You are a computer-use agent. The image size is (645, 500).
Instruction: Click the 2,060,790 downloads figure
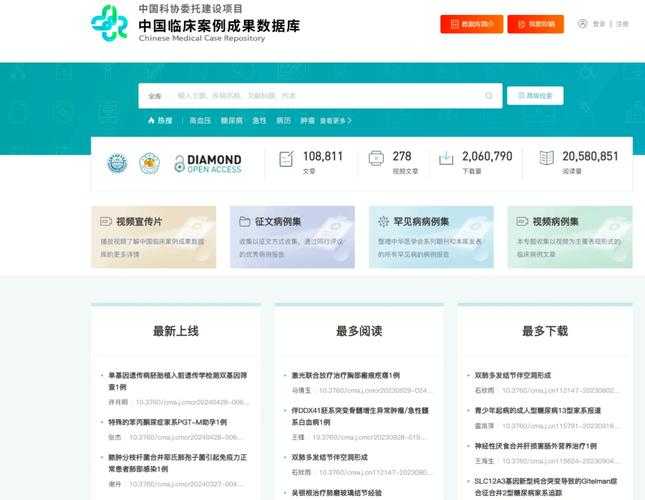pyautogui.click(x=487, y=156)
